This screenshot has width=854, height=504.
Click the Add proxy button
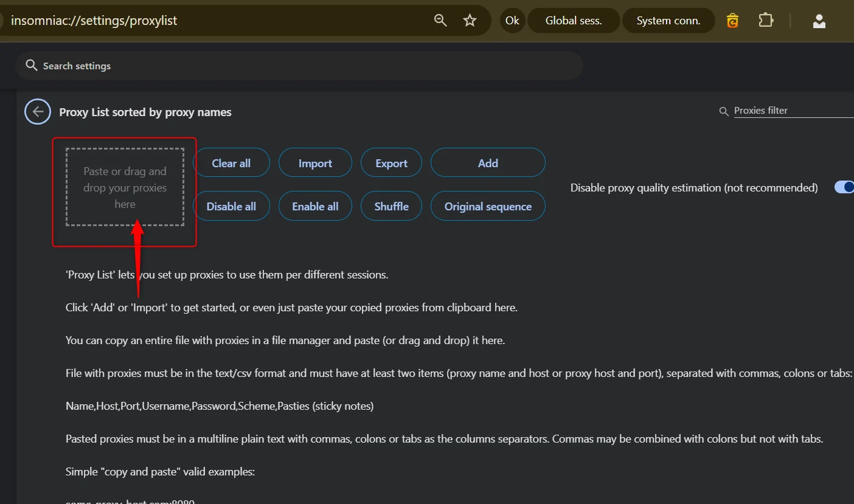click(488, 163)
